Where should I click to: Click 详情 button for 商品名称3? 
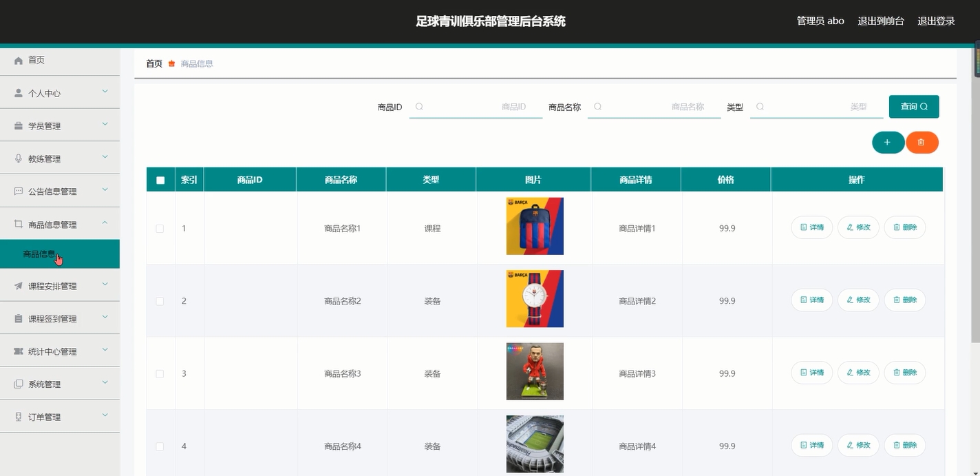pyautogui.click(x=812, y=373)
